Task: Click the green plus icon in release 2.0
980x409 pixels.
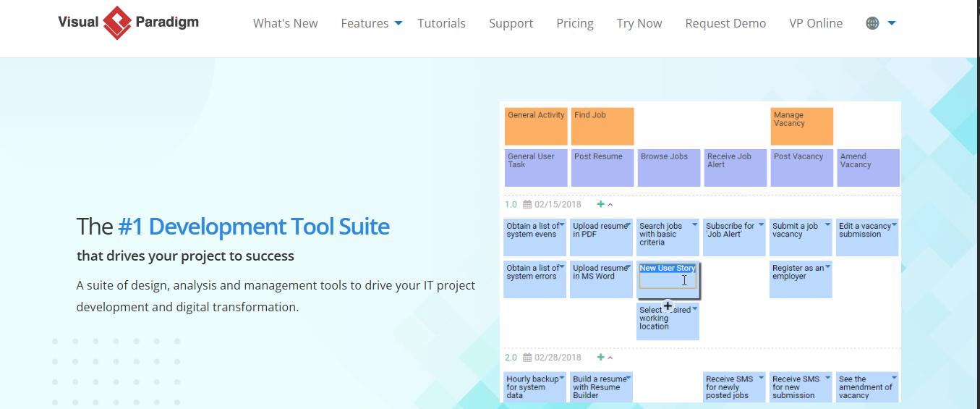Action: click(600, 358)
